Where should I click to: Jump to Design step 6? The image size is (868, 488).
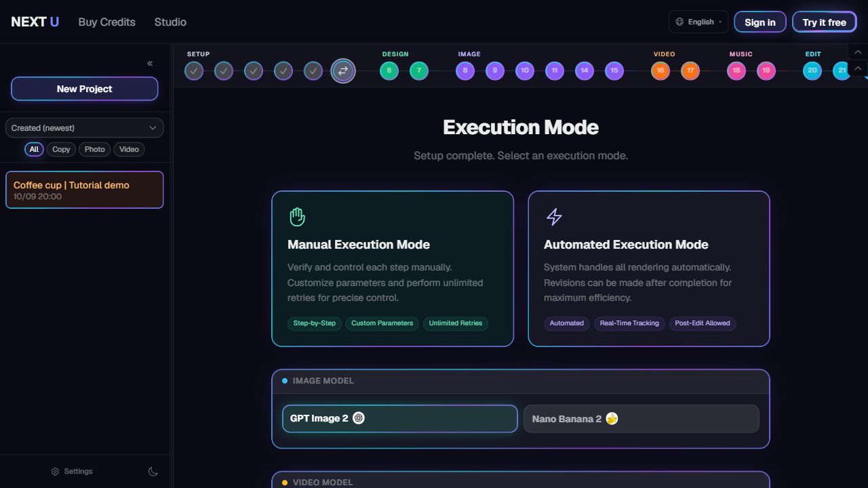click(x=389, y=70)
